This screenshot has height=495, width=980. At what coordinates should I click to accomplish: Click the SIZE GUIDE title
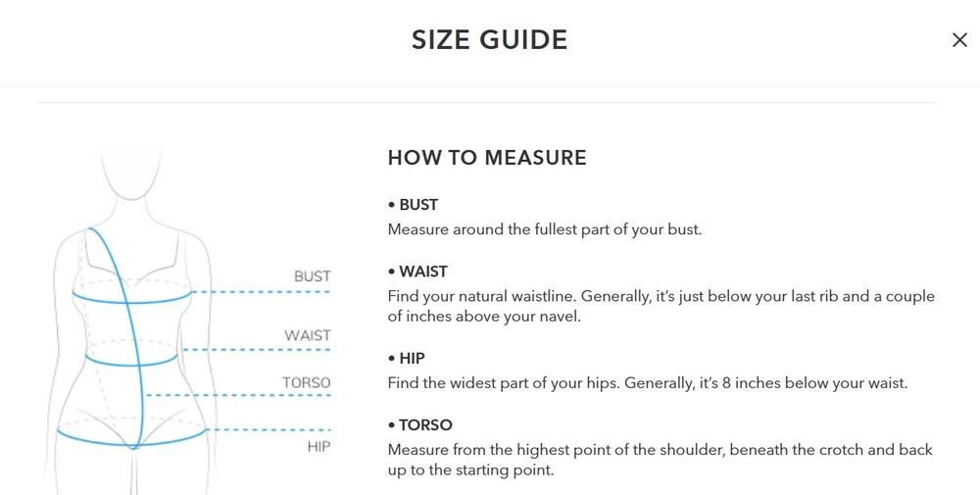click(489, 40)
